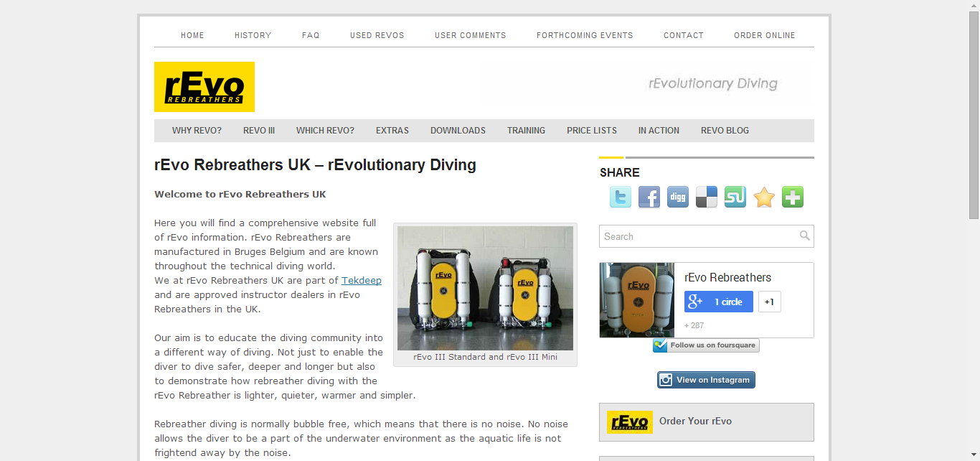This screenshot has width=980, height=461.
Task: Open the HOME menu item
Action: coord(192,35)
